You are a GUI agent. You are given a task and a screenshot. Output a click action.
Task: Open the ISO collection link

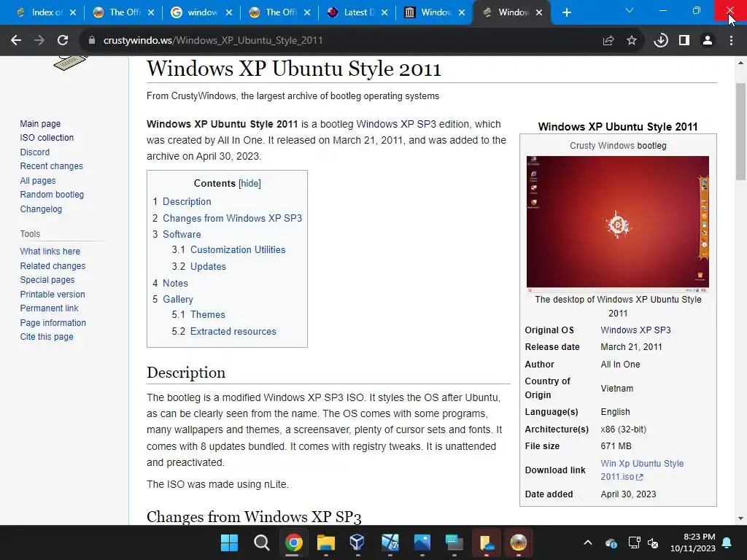point(47,138)
